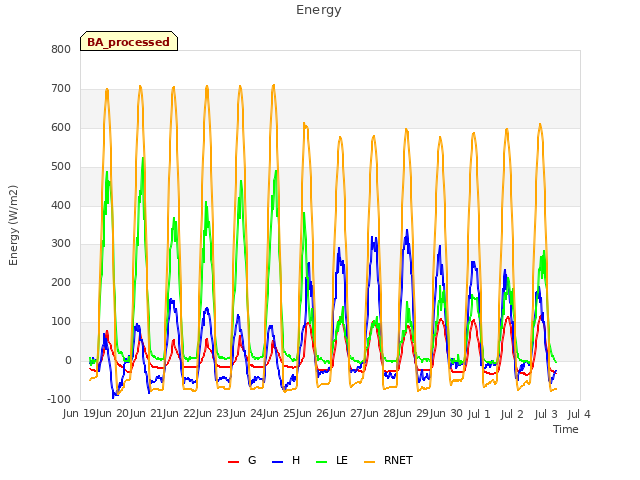640x480 pixels.
Task: Click the Jun 21 x-axis label
Action: pos(147,414)
